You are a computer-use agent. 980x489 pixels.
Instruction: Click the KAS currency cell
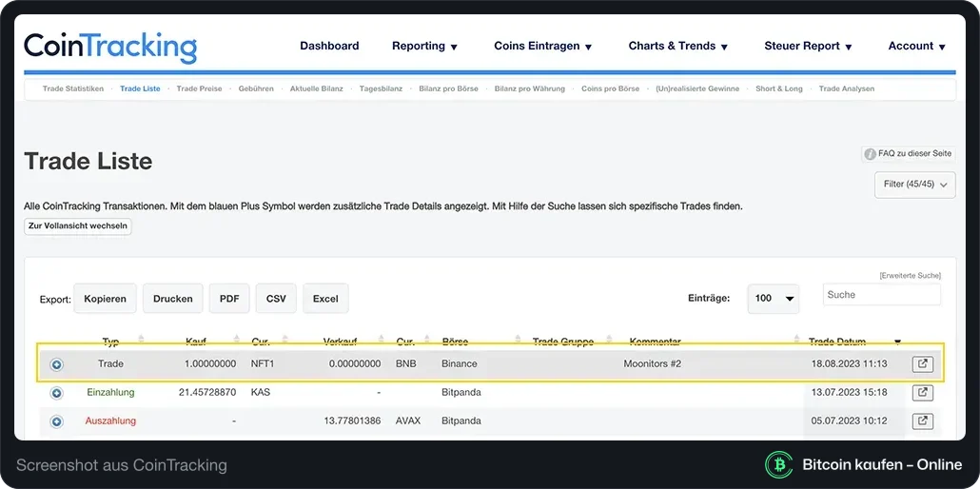point(260,393)
